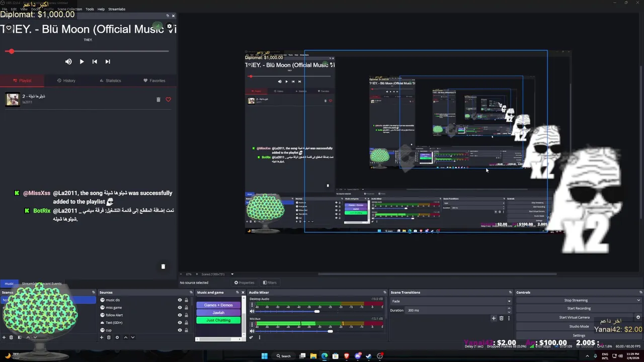The image size is (644, 362).
Task: Open Audio Mixer menu dots beside gear
Action: pyautogui.click(x=260, y=337)
